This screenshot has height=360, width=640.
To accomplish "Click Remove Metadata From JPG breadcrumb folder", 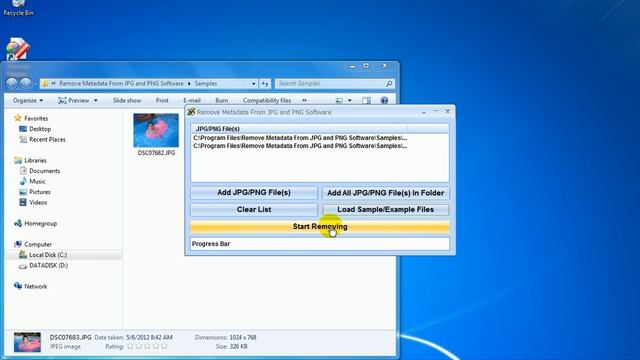I will tap(121, 84).
